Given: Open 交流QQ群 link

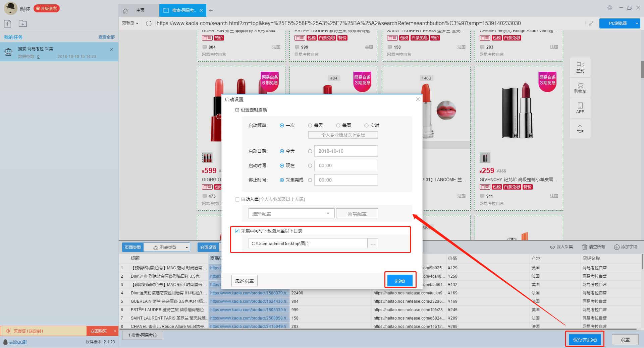Looking at the screenshot, I should pyautogui.click(x=18, y=342).
